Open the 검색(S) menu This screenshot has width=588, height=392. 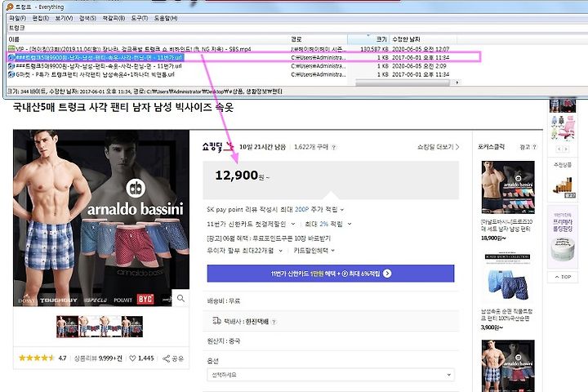[87, 18]
